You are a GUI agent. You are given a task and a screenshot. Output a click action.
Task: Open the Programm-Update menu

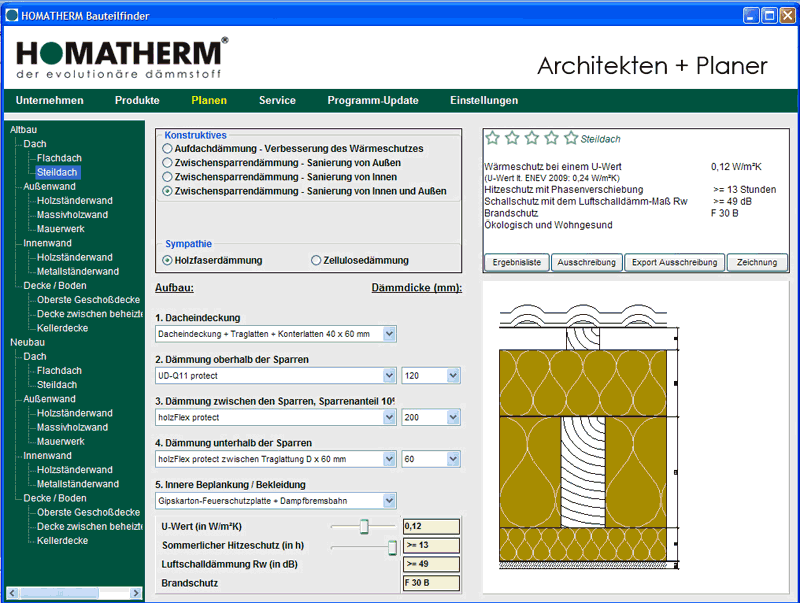click(373, 100)
